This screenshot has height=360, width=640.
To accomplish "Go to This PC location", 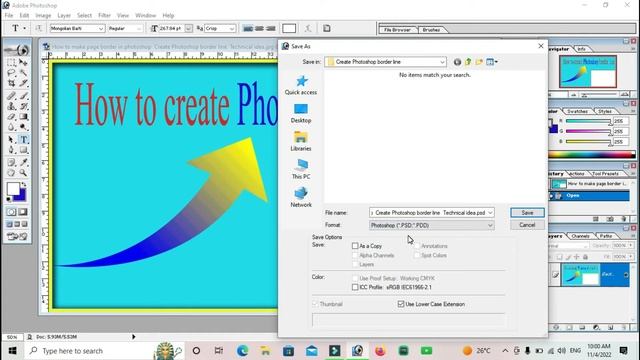I will (301, 169).
